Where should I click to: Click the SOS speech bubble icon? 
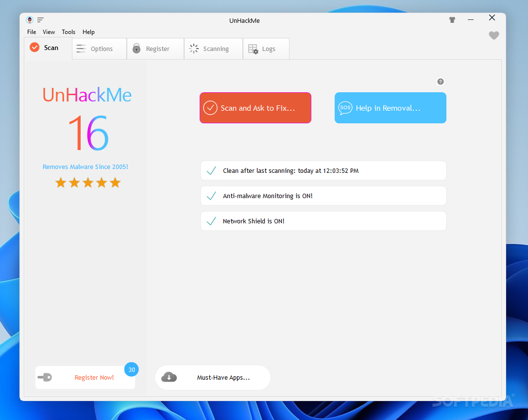pyautogui.click(x=345, y=108)
